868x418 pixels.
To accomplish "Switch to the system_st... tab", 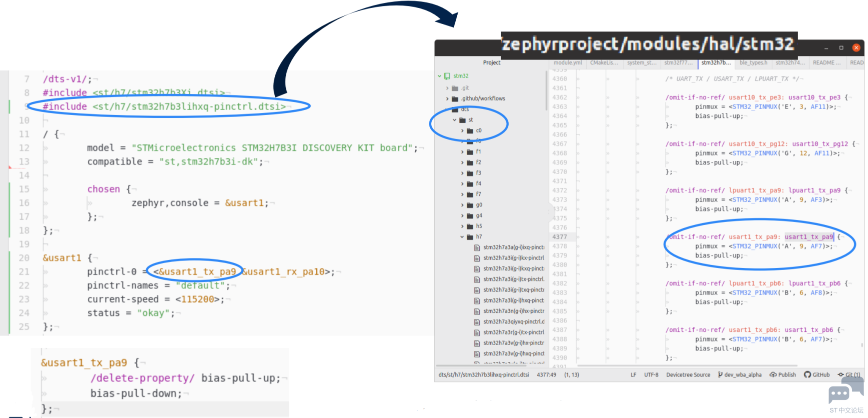I will click(642, 62).
